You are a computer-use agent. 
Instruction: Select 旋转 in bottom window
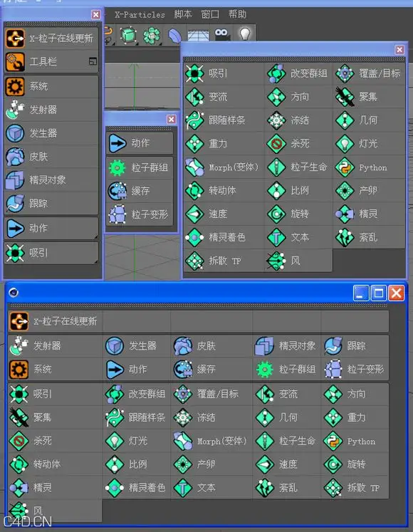[x=355, y=464]
